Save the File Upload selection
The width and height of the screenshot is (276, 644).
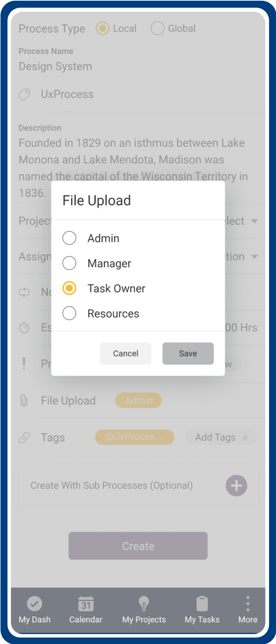pyautogui.click(x=188, y=354)
